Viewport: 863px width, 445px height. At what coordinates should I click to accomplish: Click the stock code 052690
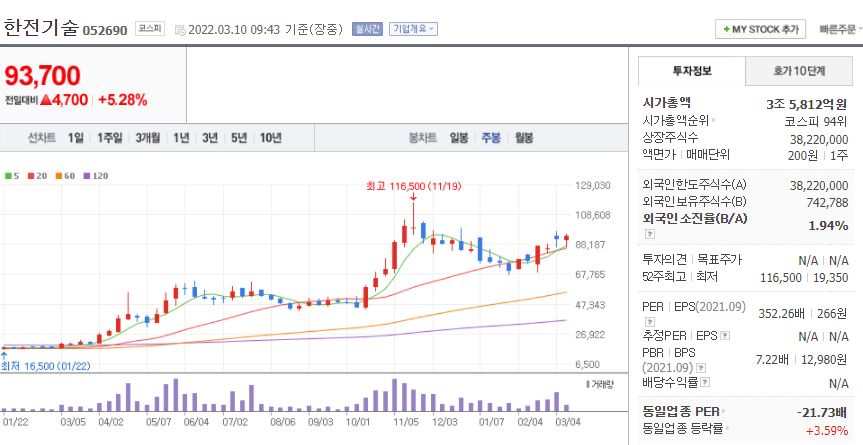[x=105, y=30]
